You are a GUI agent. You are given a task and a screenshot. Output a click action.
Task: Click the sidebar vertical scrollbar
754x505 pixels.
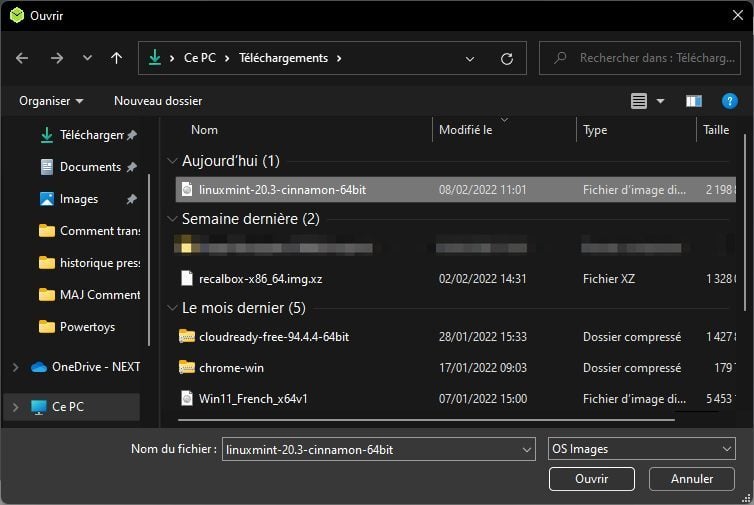pos(149,260)
